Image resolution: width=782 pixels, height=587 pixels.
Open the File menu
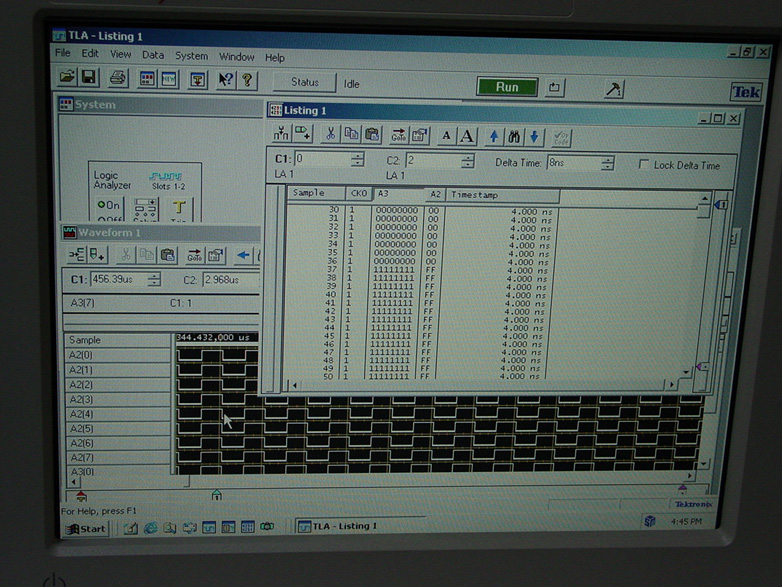[63, 53]
